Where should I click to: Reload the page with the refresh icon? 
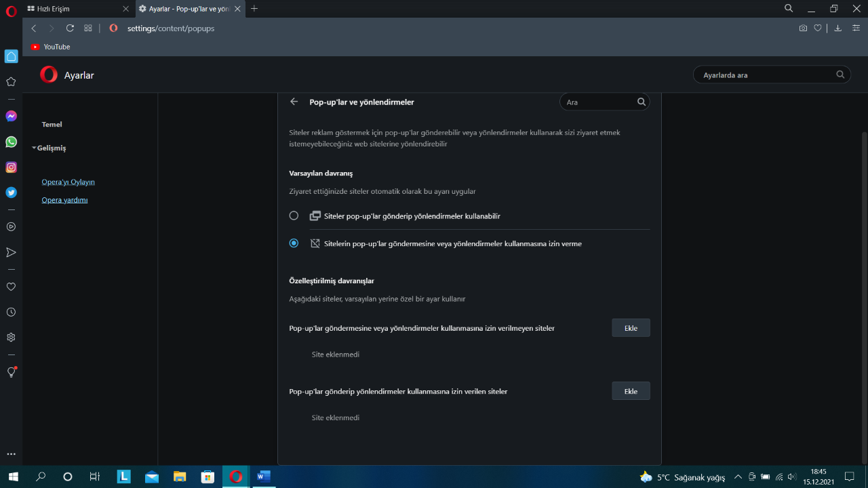pos(70,28)
